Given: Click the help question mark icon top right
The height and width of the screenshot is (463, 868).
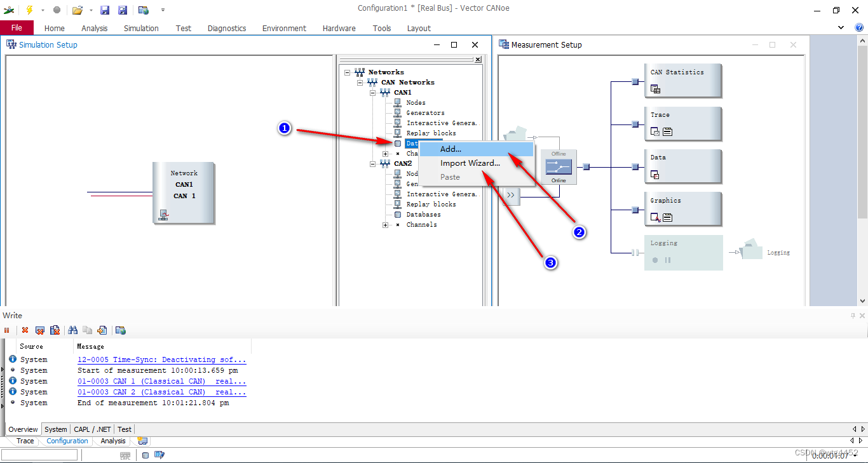Looking at the screenshot, I should tap(858, 28).
